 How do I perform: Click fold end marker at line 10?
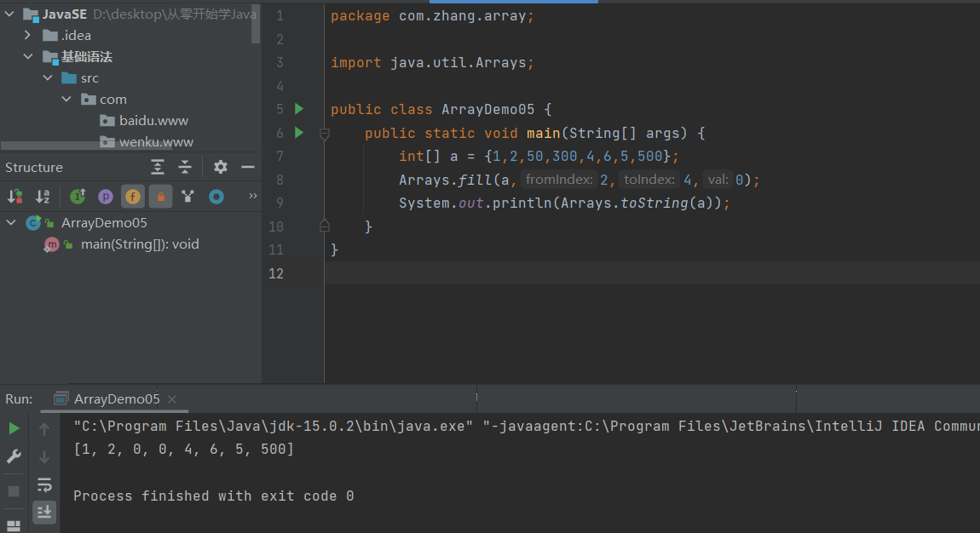[325, 226]
